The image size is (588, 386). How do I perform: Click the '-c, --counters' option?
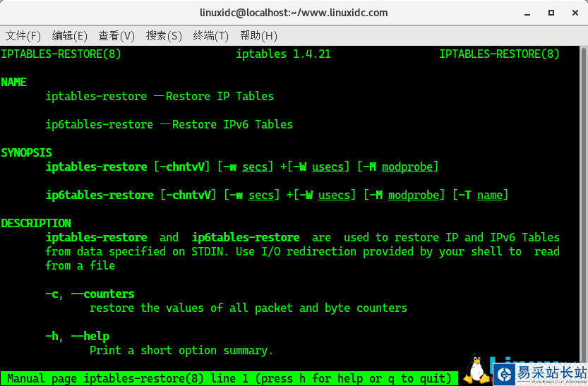pyautogui.click(x=90, y=294)
